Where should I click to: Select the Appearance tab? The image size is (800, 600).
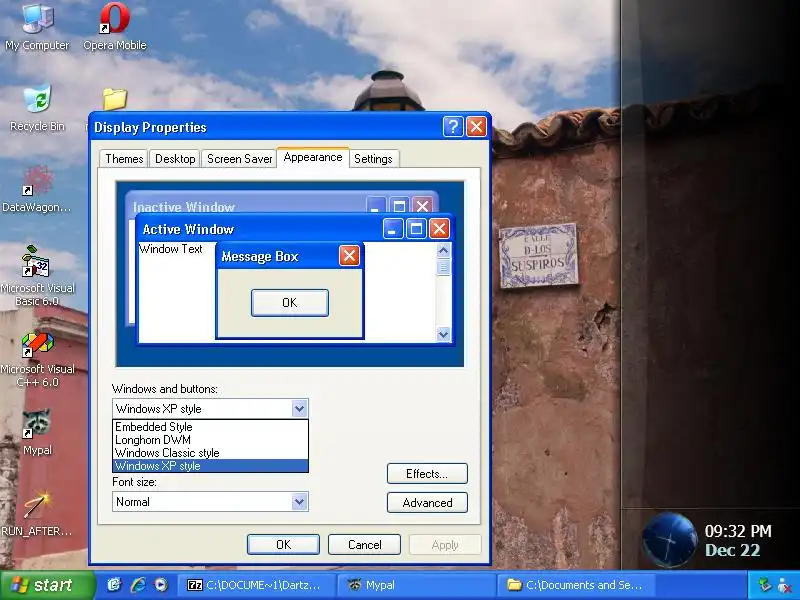[313, 157]
